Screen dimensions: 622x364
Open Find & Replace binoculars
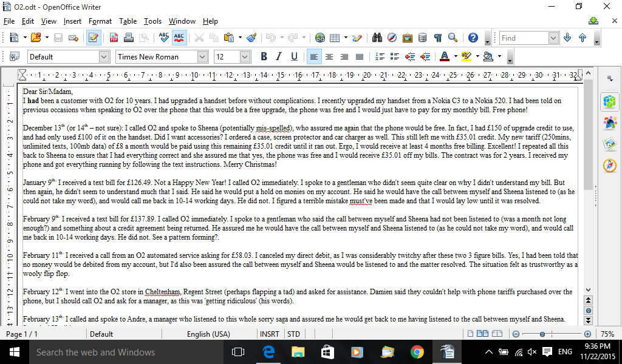(377, 38)
